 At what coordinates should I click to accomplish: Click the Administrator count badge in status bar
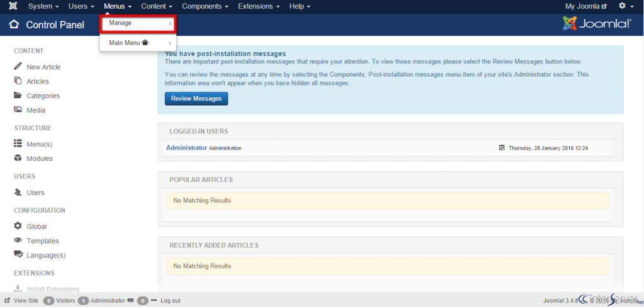[x=84, y=301]
